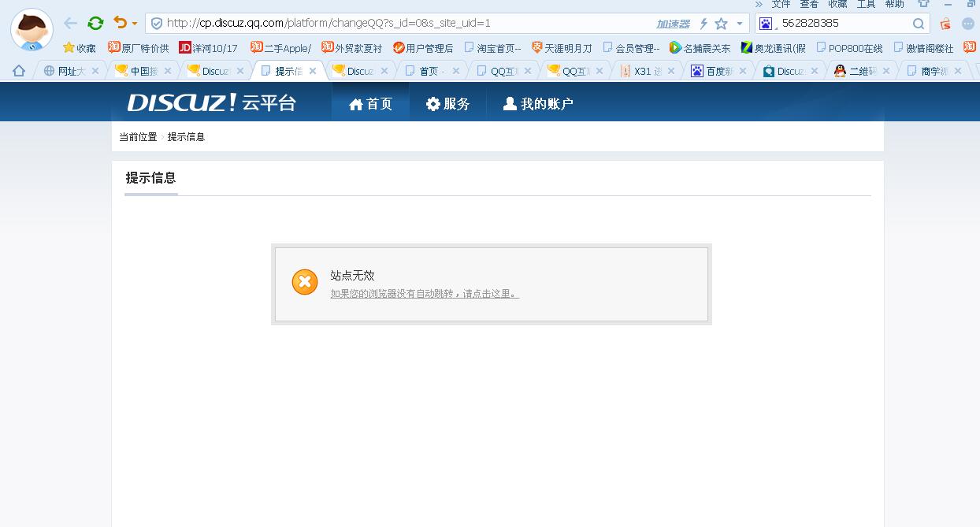This screenshot has width=980, height=527.
Task: Click the 站点无效 error message text
Action: pyautogui.click(x=352, y=276)
